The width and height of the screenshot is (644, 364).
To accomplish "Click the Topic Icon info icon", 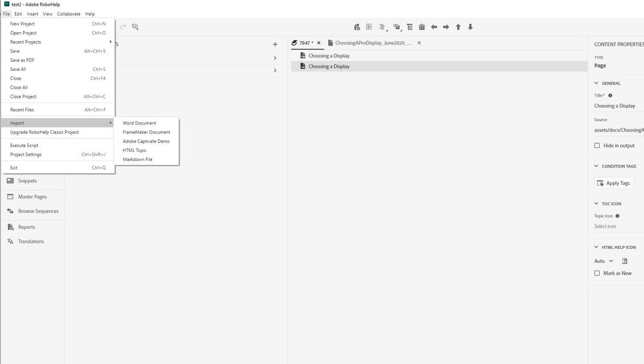I will pos(618,216).
